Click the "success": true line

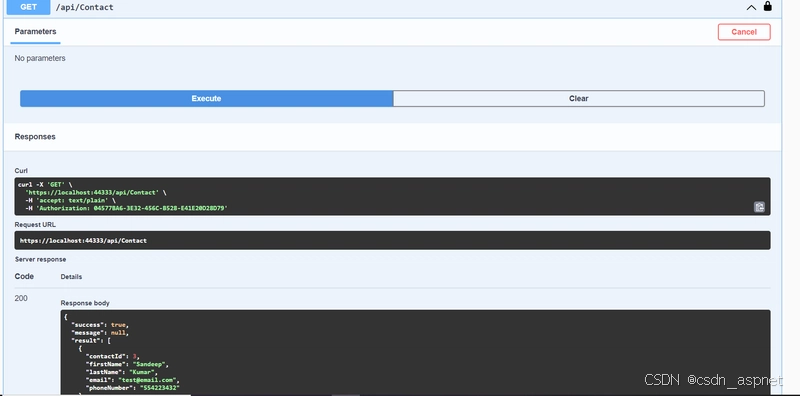pyautogui.click(x=100, y=325)
